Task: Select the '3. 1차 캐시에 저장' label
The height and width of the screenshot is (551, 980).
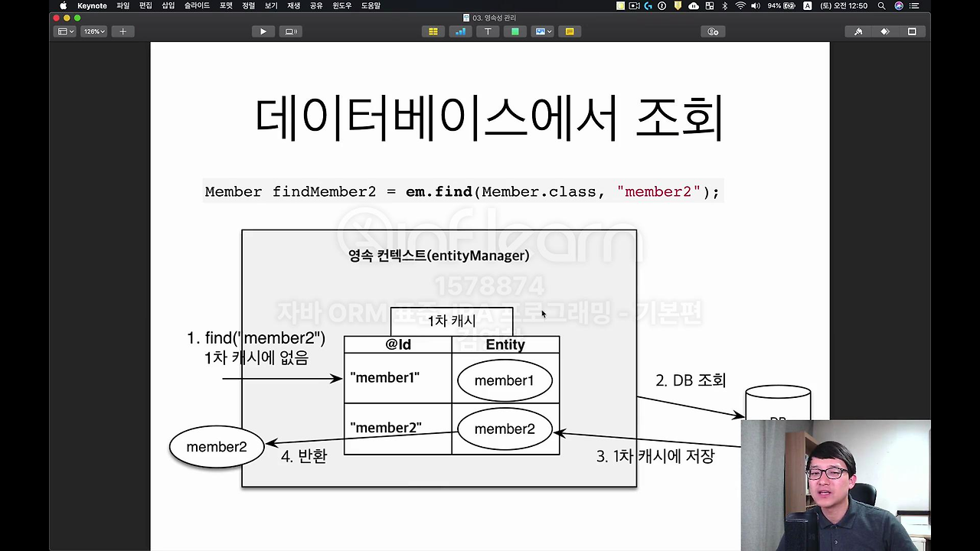Action: 655,456
